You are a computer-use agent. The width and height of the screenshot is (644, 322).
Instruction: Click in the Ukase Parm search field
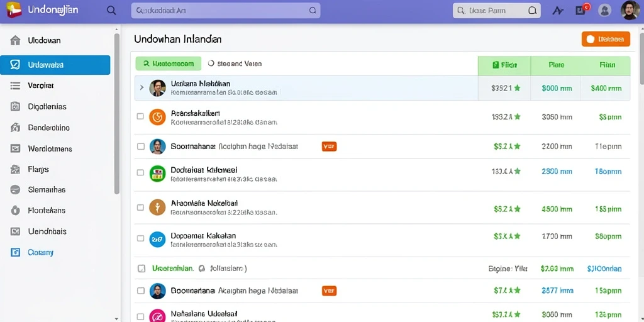tap(497, 11)
